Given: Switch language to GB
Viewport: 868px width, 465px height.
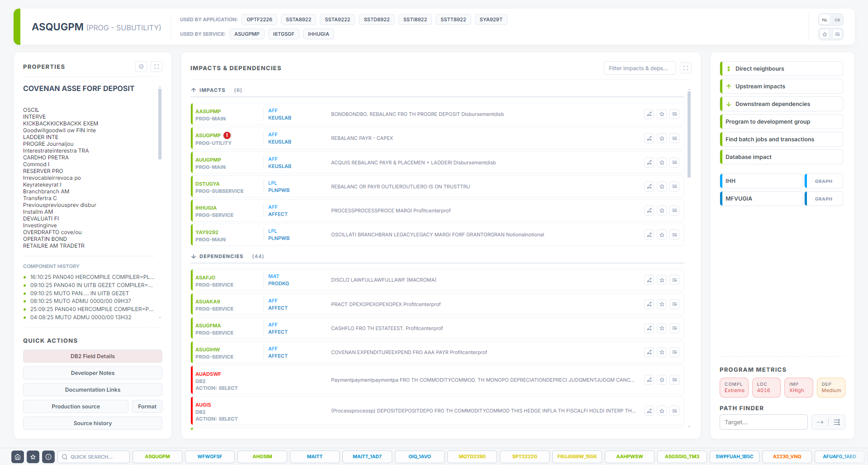Looking at the screenshot, I should 837,20.
